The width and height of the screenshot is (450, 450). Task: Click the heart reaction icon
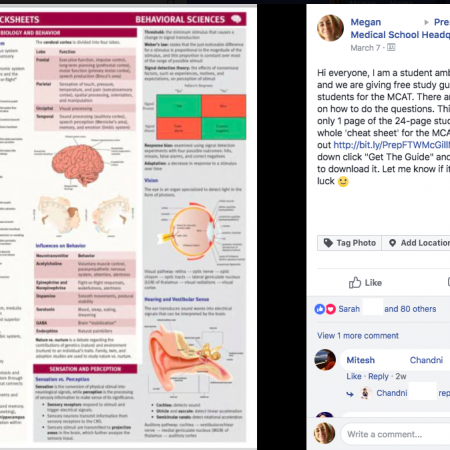point(331,309)
